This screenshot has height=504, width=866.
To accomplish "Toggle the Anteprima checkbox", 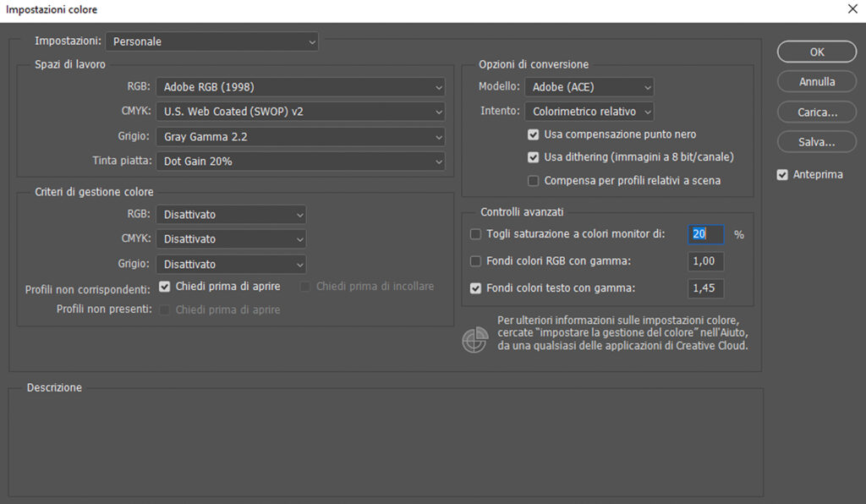I will (783, 175).
